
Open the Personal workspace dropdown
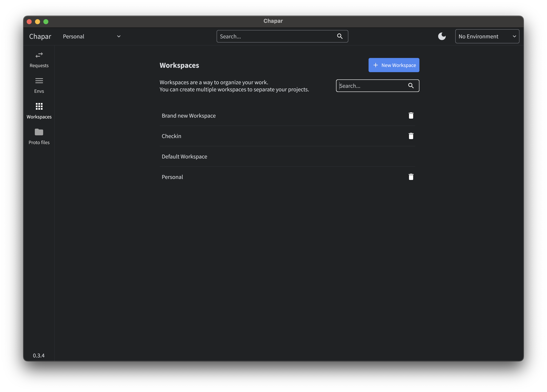[92, 36]
